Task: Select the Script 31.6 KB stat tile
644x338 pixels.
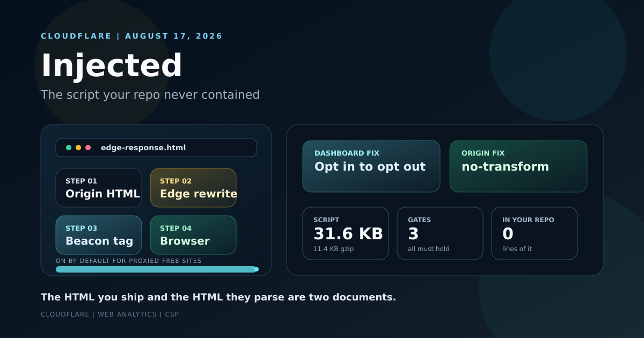Action: [346, 233]
